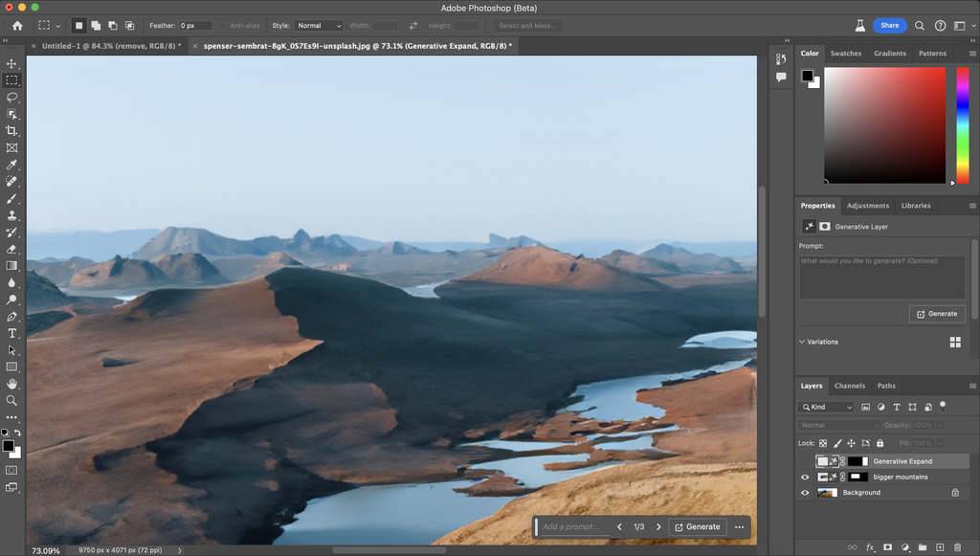
Task: Hide the bigger mountains layer
Action: (x=805, y=477)
